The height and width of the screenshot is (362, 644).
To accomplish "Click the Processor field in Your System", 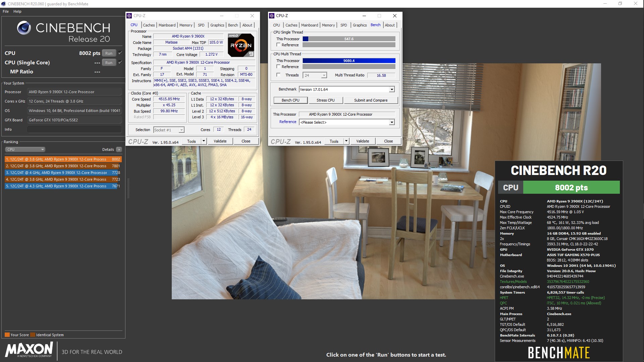I will 74,92.
